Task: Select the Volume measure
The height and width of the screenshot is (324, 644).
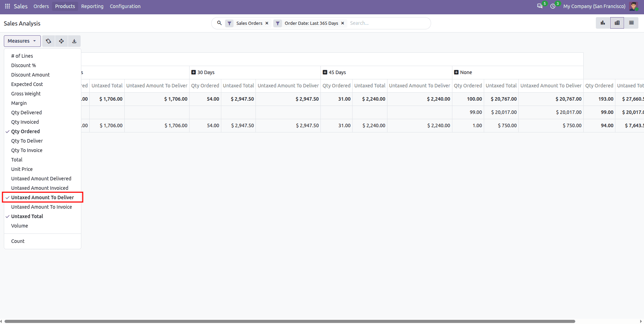Action: tap(43, 226)
